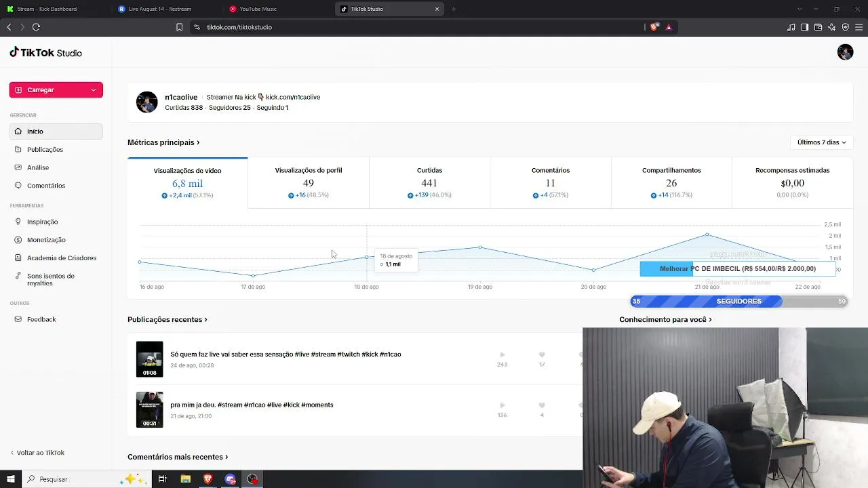
Task: Open the Leo AI sparkle icon
Action: click(x=831, y=27)
